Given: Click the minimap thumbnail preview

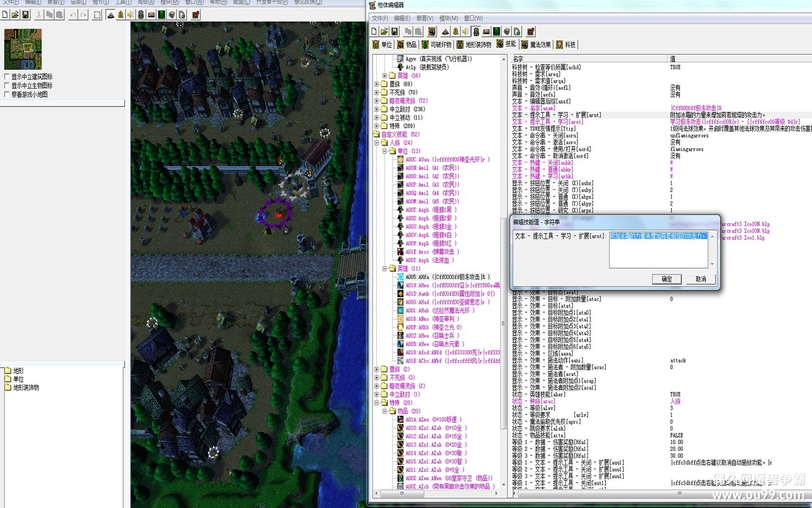Looking at the screenshot, I should (x=23, y=49).
